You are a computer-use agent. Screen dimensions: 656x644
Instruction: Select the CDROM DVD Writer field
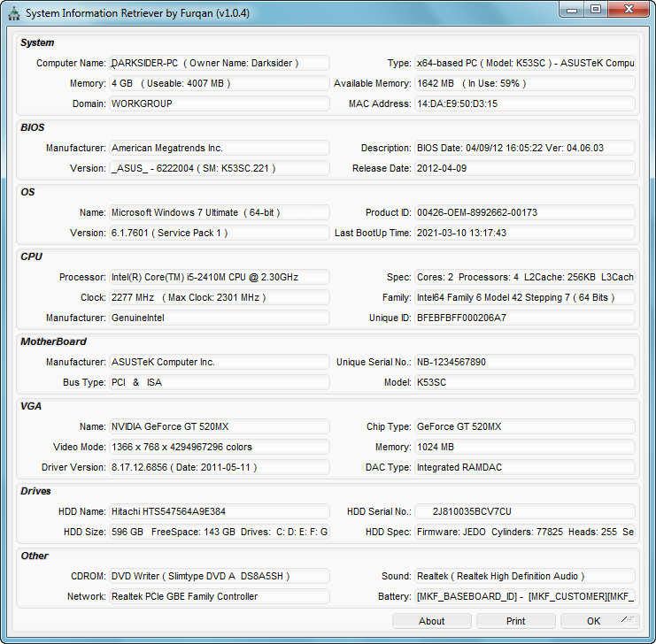point(220,576)
